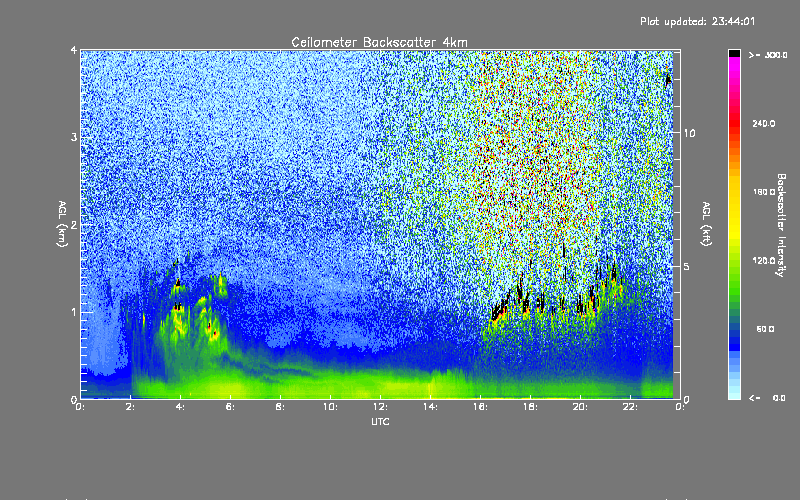The image size is (800, 500).
Task: Click the '2:' tick label on the UTC axis
Action: coord(131,407)
